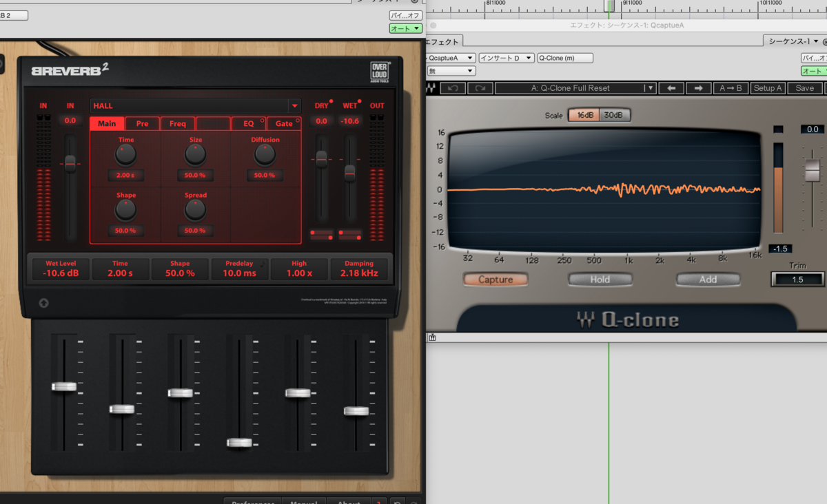Click the Breverb IN level fader
Image resolution: width=827 pixels, height=504 pixels.
pos(70,162)
